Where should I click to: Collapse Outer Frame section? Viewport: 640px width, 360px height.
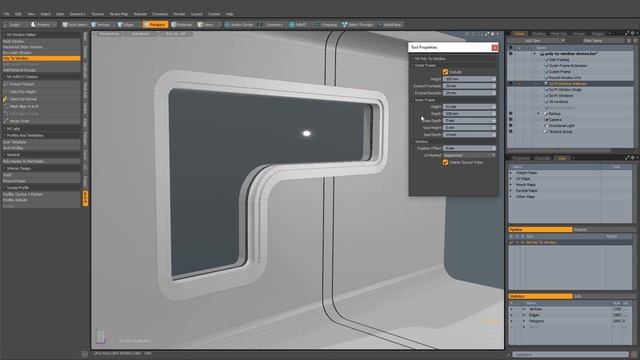point(413,65)
